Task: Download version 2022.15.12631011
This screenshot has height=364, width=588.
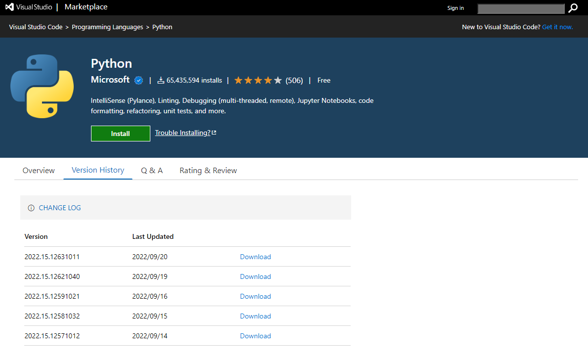Action: (255, 257)
